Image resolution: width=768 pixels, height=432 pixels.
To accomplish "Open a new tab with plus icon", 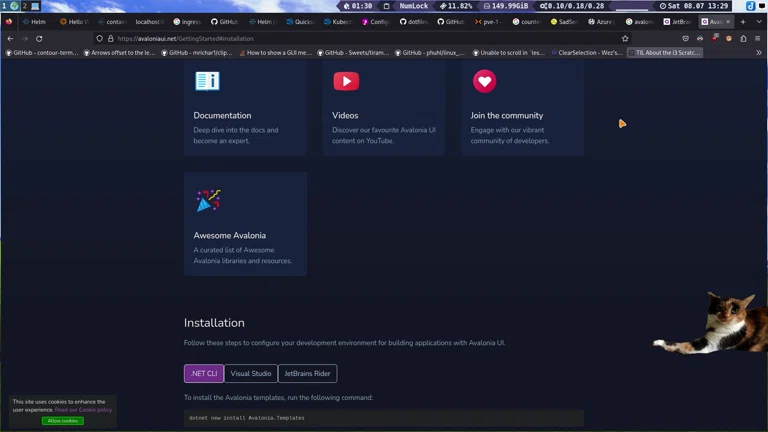I will tap(743, 22).
